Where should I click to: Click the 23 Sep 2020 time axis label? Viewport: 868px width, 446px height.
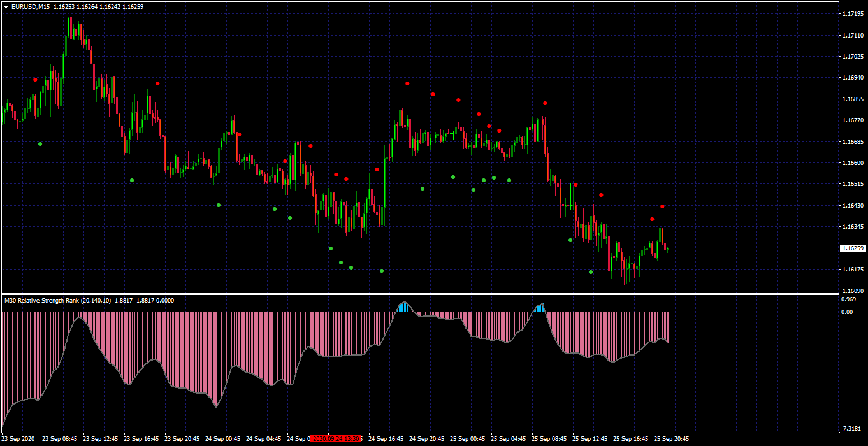(x=18, y=439)
